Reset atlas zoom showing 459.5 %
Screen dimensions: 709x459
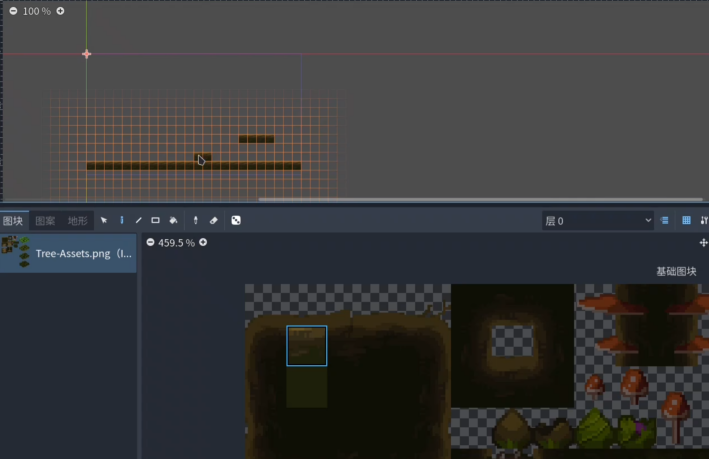click(x=176, y=243)
